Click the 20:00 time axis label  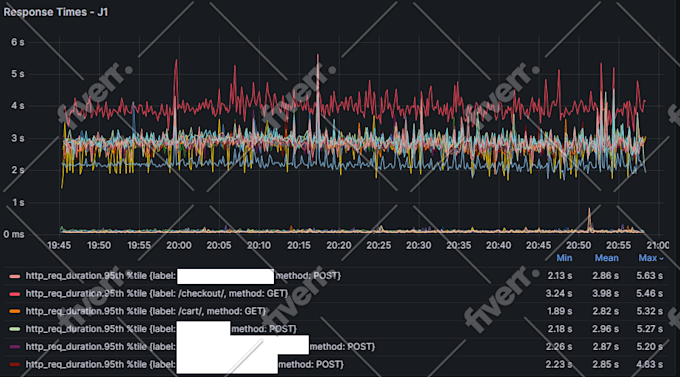click(179, 246)
